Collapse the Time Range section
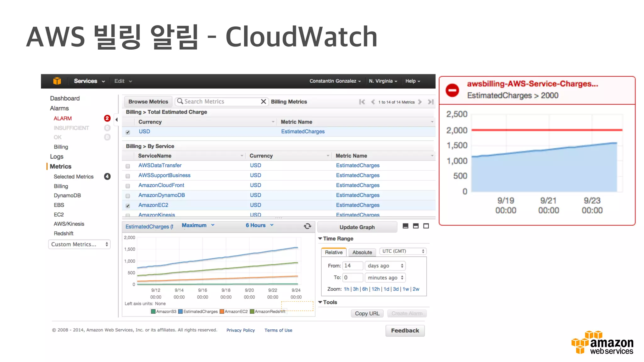Viewport: 644px width, 362px height. point(336,239)
